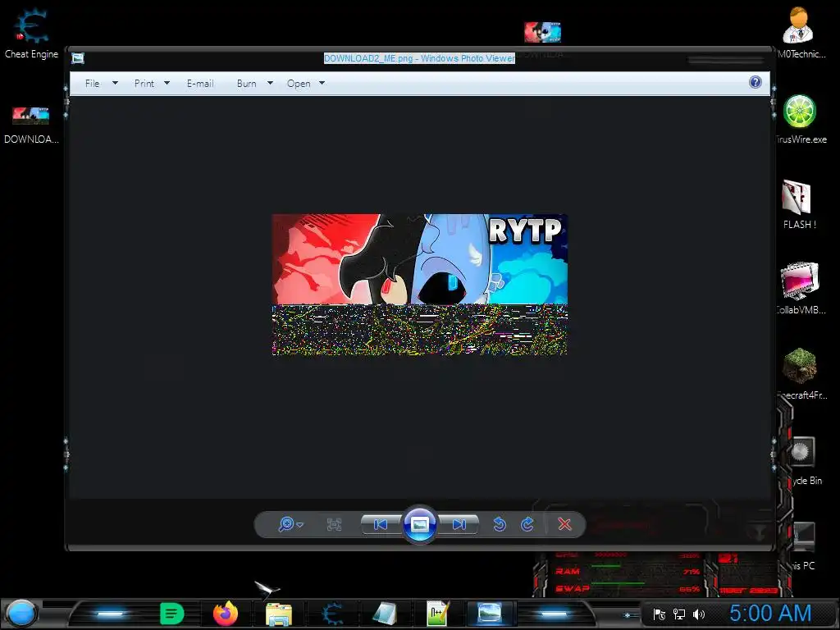Viewport: 840px width, 630px height.
Task: Click the displayed RYTP image
Action: 419,284
